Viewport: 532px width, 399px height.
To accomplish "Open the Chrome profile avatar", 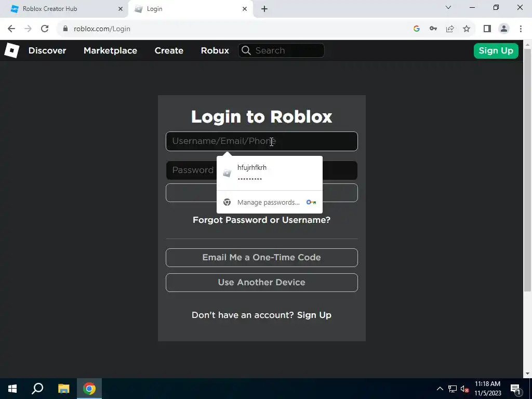I will [504, 29].
